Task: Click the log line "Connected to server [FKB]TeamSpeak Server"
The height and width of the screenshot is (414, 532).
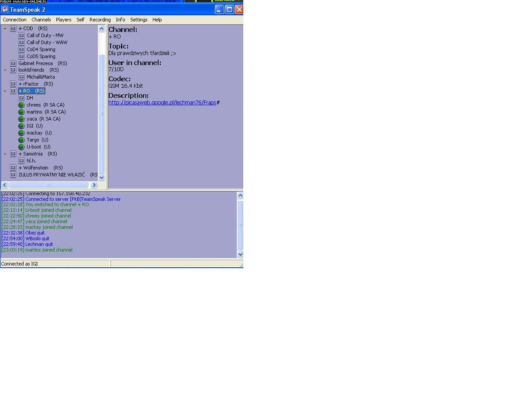Action: point(61,199)
